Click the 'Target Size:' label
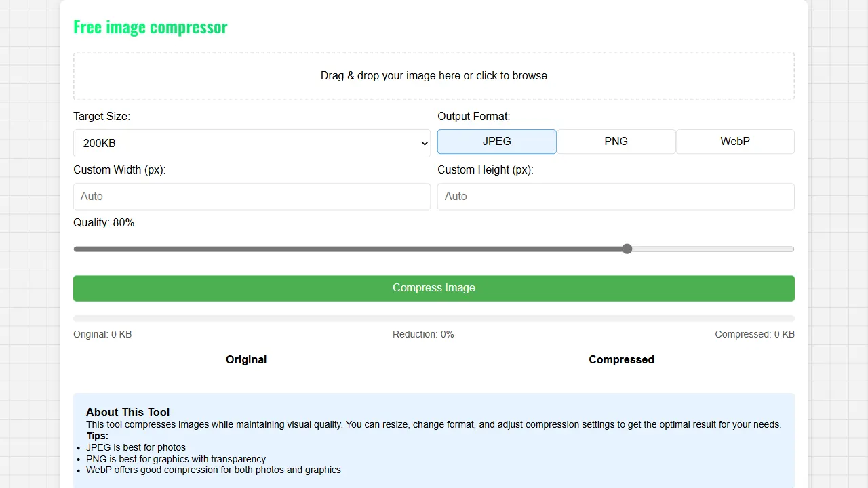 pos(102,117)
